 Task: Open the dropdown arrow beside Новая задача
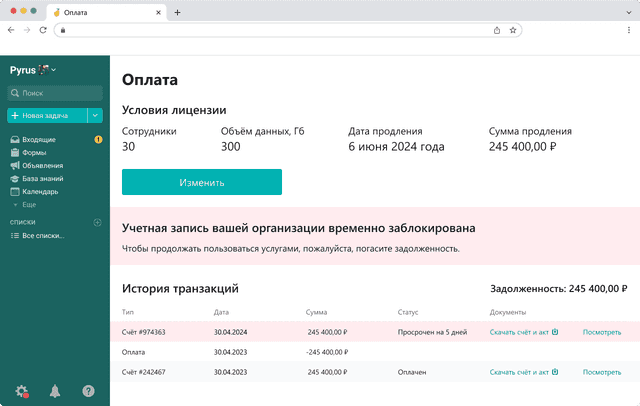click(95, 115)
